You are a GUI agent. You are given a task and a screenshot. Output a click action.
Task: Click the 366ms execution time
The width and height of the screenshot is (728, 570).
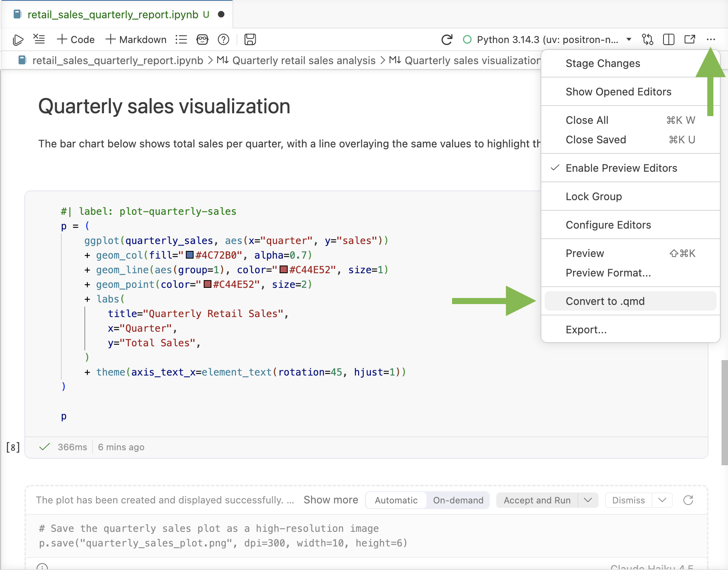click(x=72, y=447)
